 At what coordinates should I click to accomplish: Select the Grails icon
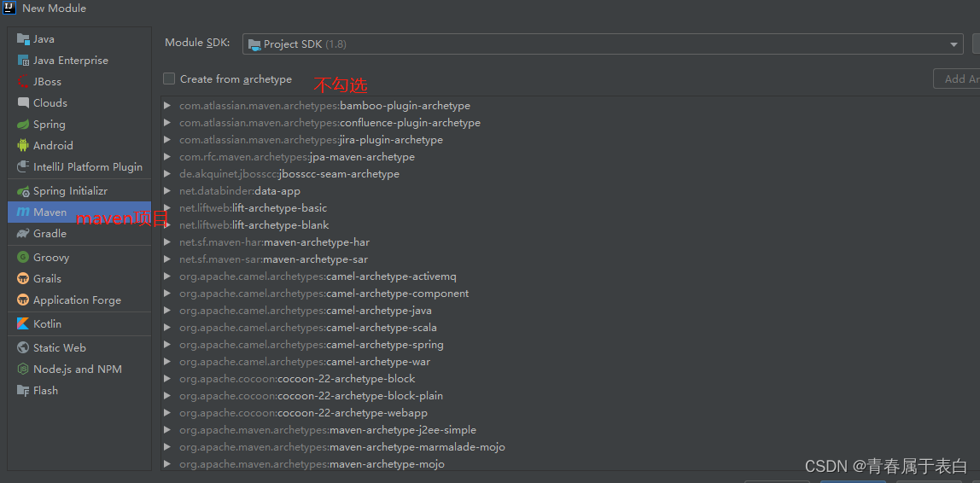click(23, 279)
